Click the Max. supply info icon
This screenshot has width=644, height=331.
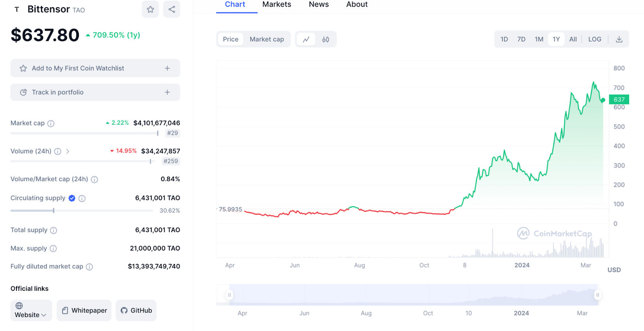[53, 249]
